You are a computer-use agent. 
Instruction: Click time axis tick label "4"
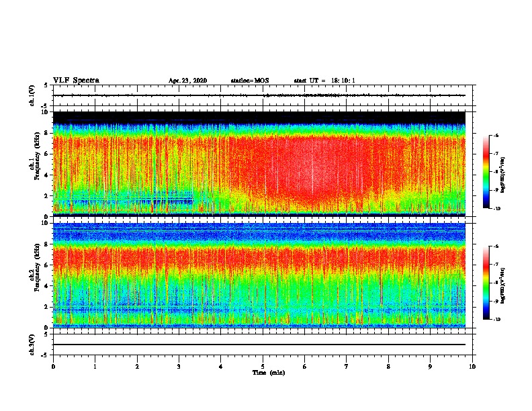(x=221, y=367)
